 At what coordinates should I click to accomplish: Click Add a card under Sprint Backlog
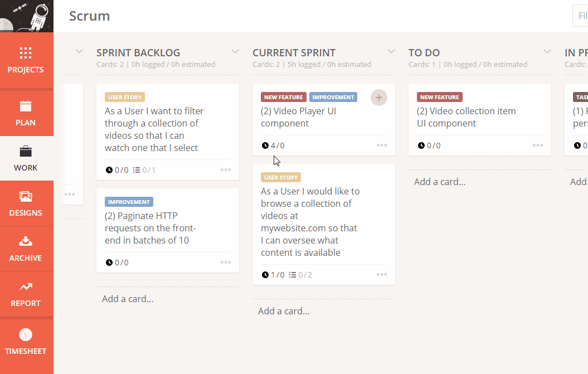128,299
